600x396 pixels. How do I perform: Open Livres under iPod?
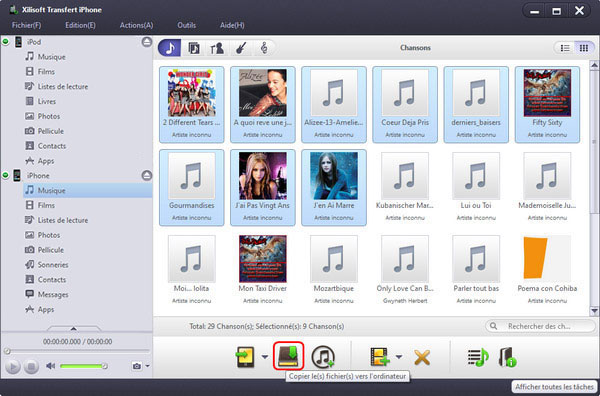click(x=47, y=101)
